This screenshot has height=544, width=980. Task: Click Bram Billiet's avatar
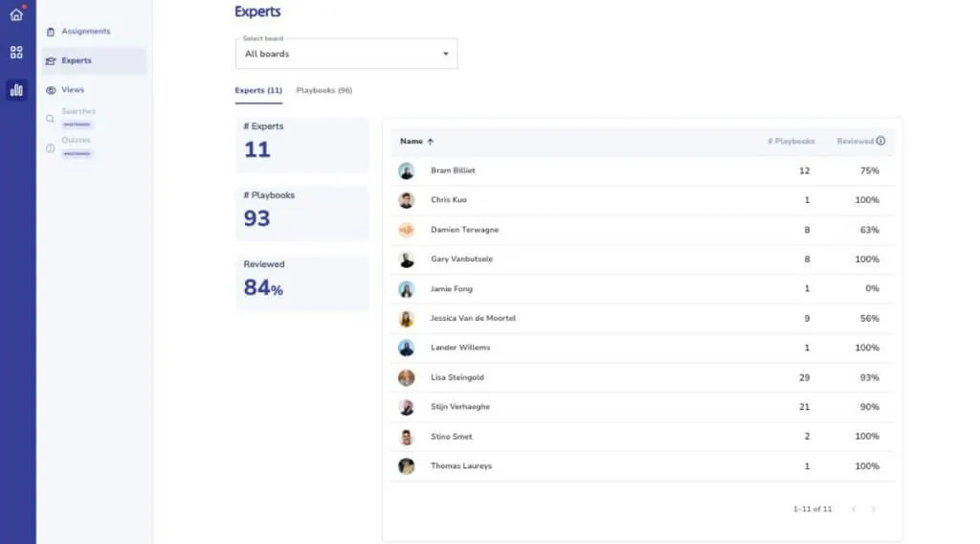coord(406,170)
